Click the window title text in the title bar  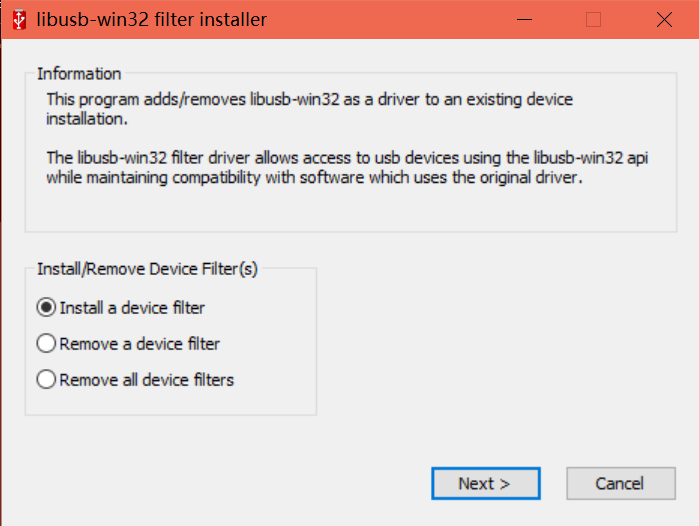[152, 19]
